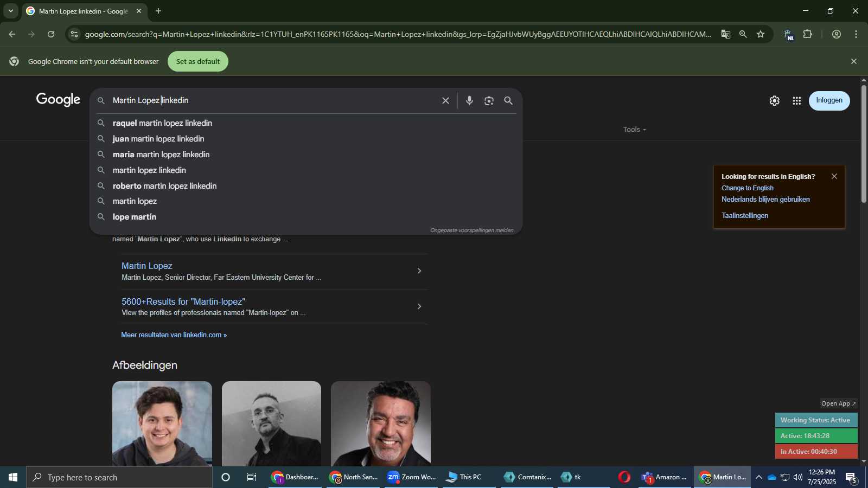Choose Nederlands blijven gebruiken
The width and height of the screenshot is (868, 488).
[765, 200]
